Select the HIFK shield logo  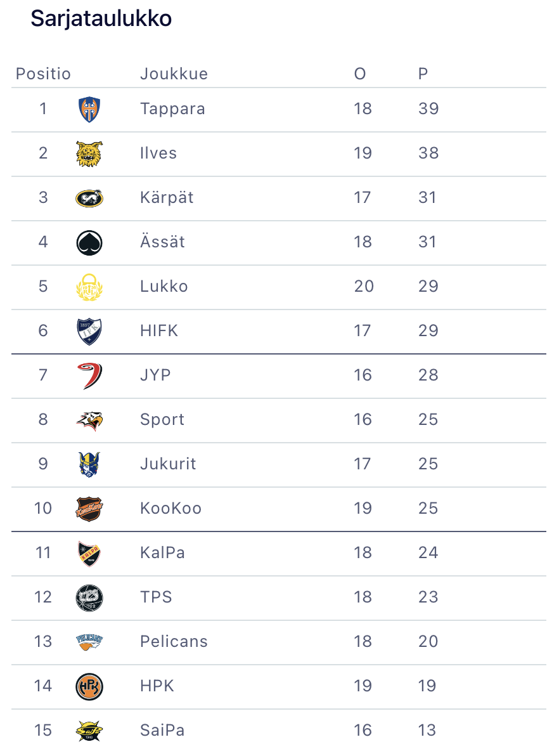(x=89, y=331)
